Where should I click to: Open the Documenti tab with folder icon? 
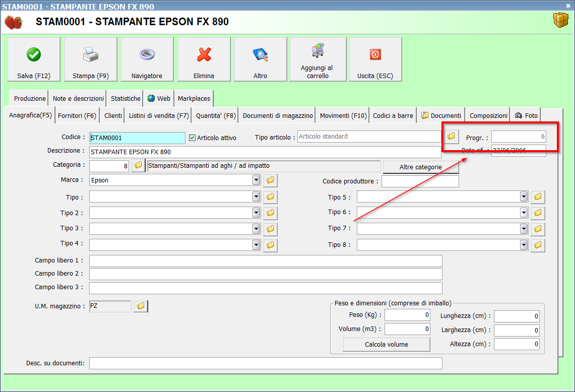441,115
